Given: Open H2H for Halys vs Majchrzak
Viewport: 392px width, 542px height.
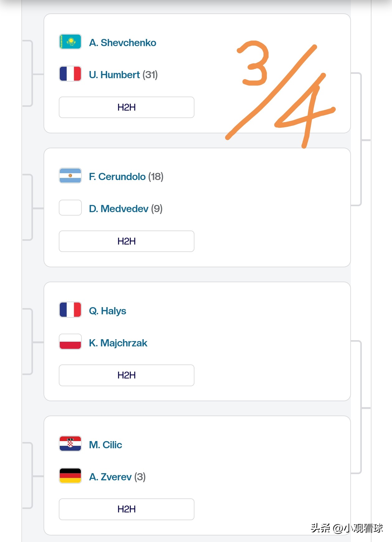Looking at the screenshot, I should [126, 375].
